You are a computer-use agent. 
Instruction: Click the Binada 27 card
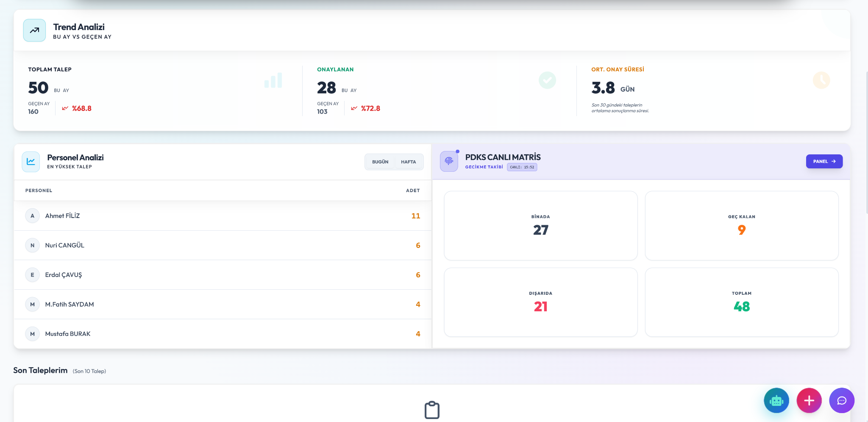(541, 226)
